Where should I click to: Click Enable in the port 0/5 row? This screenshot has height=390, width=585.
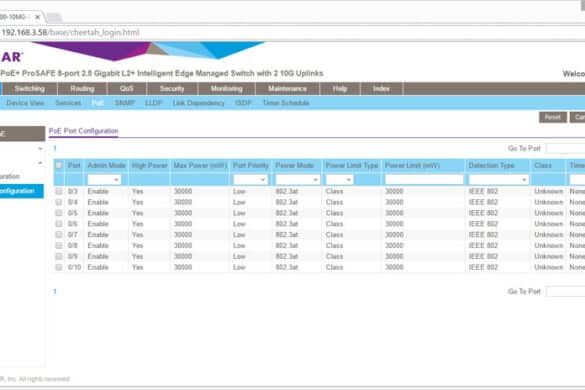pyautogui.click(x=98, y=213)
